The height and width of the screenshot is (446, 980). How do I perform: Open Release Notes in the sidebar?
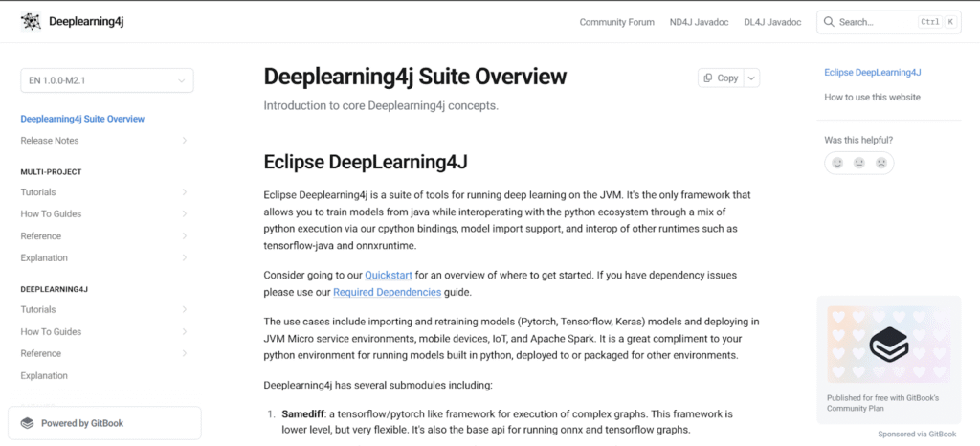[50, 141]
